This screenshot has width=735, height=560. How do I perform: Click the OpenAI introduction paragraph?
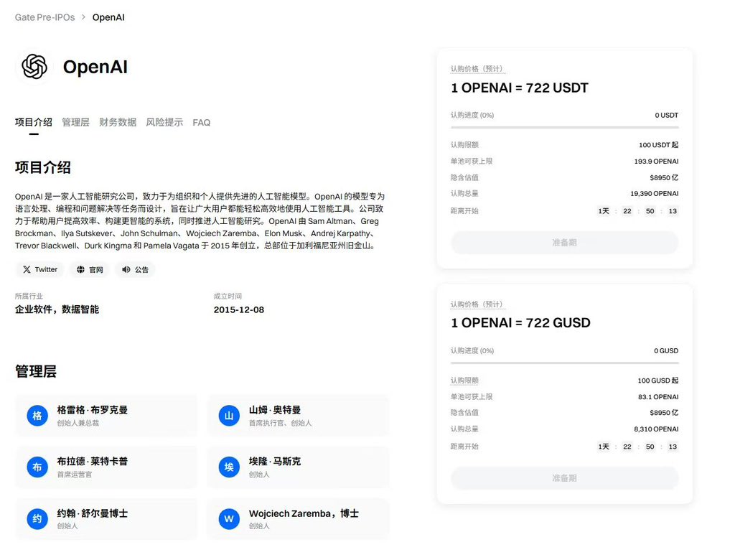200,221
